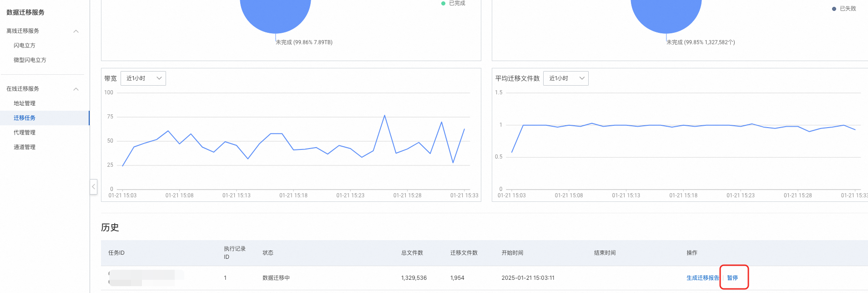Select 迁移任务 in sidebar

click(25, 118)
